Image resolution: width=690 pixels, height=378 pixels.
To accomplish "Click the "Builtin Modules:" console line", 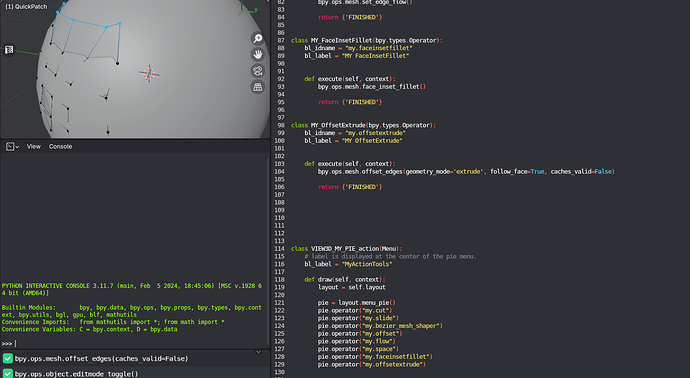I will (x=132, y=311).
